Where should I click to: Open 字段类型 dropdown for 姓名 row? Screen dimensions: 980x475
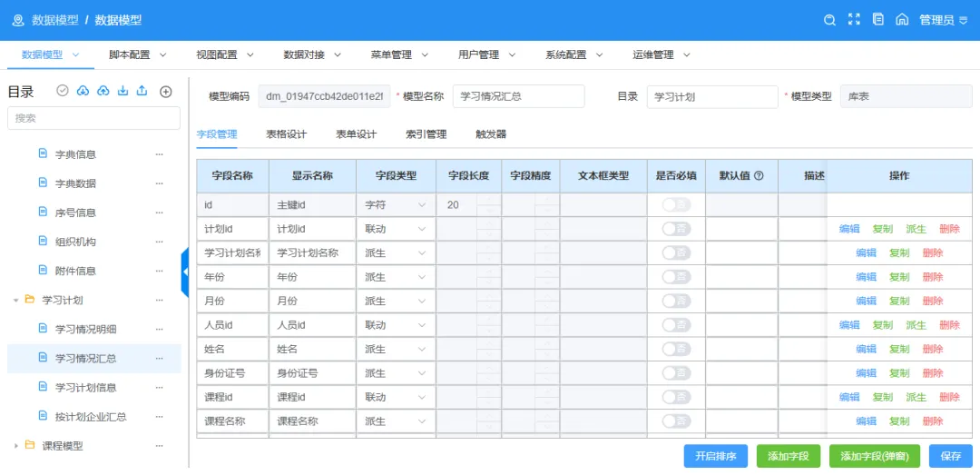click(x=396, y=349)
